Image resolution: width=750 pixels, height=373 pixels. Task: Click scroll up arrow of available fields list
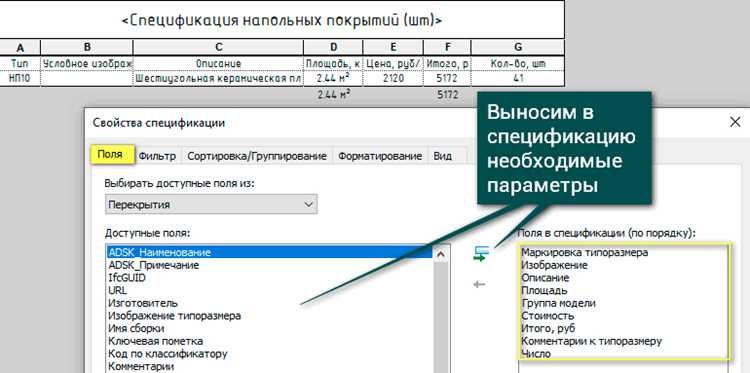441,255
